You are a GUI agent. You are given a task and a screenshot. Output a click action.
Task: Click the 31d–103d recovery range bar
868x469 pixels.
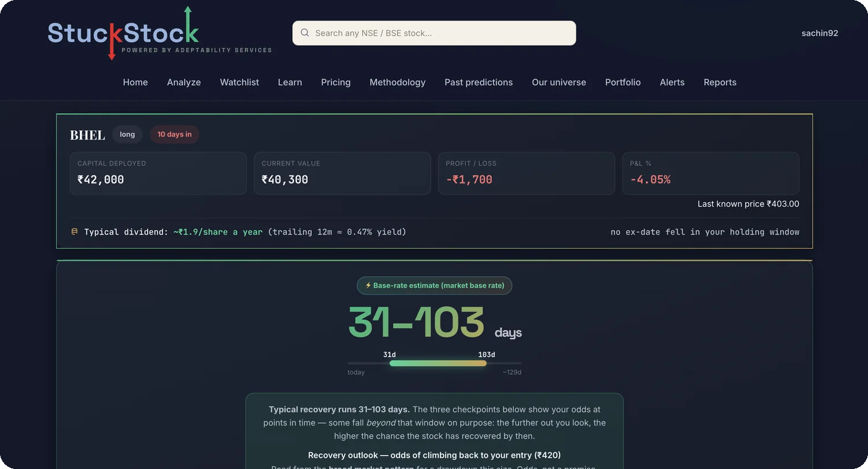point(438,363)
